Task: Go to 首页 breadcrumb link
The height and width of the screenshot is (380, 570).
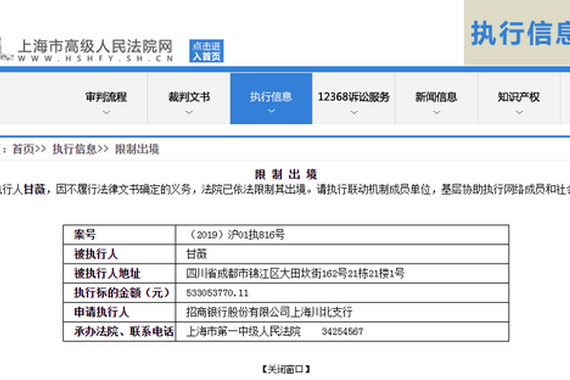Action: click(x=23, y=149)
